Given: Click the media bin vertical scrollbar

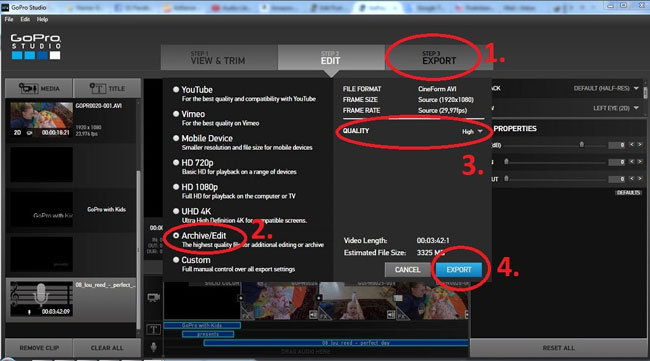Looking at the screenshot, I should click(x=138, y=250).
